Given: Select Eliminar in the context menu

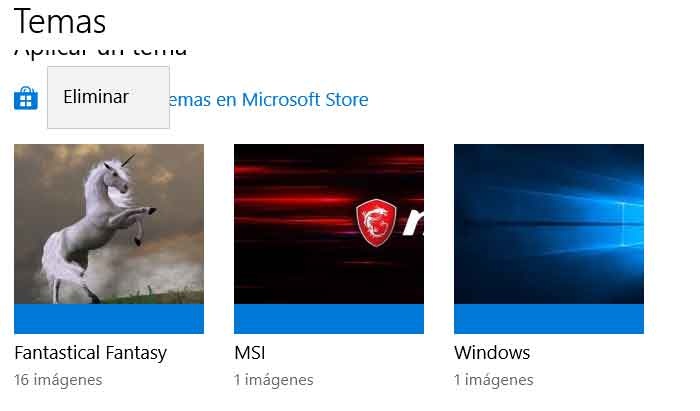Looking at the screenshot, I should (96, 97).
